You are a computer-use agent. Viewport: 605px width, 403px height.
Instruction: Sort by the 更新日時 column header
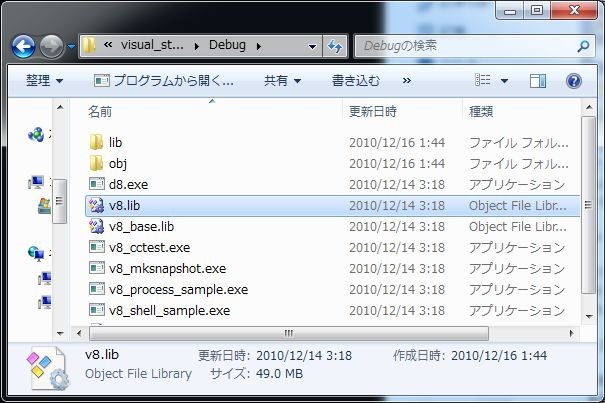tap(373, 112)
